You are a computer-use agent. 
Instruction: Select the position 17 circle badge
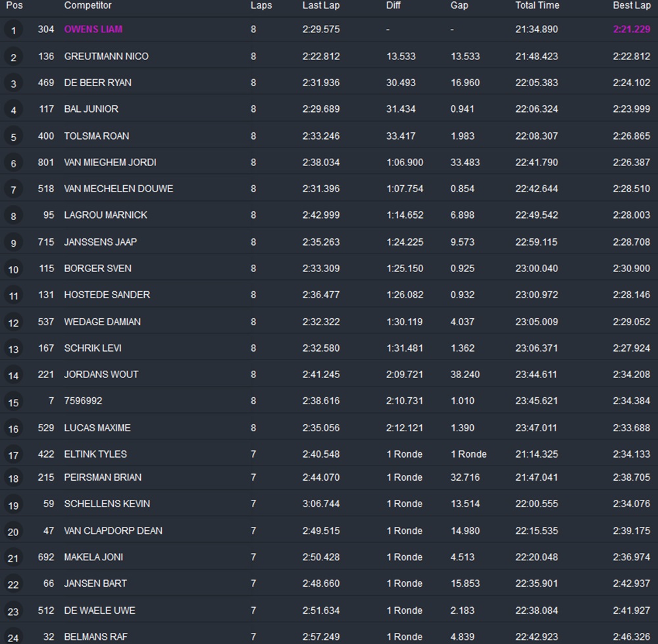coord(13,455)
